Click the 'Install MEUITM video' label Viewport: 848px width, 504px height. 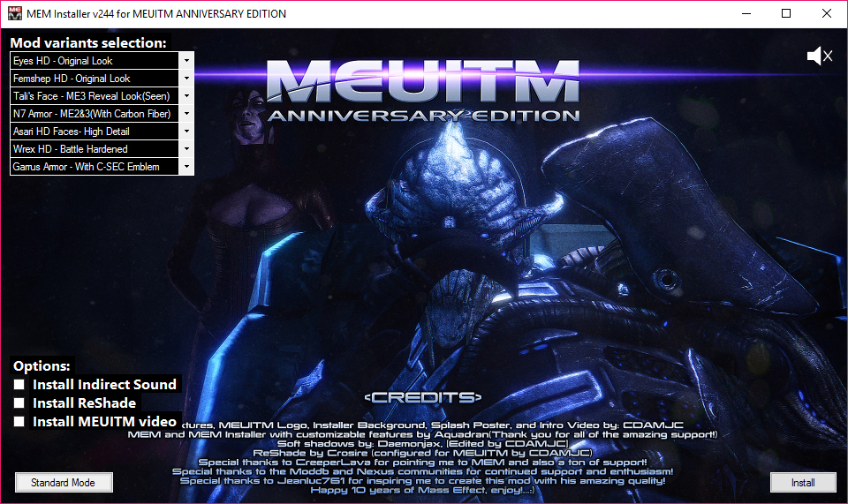click(104, 421)
